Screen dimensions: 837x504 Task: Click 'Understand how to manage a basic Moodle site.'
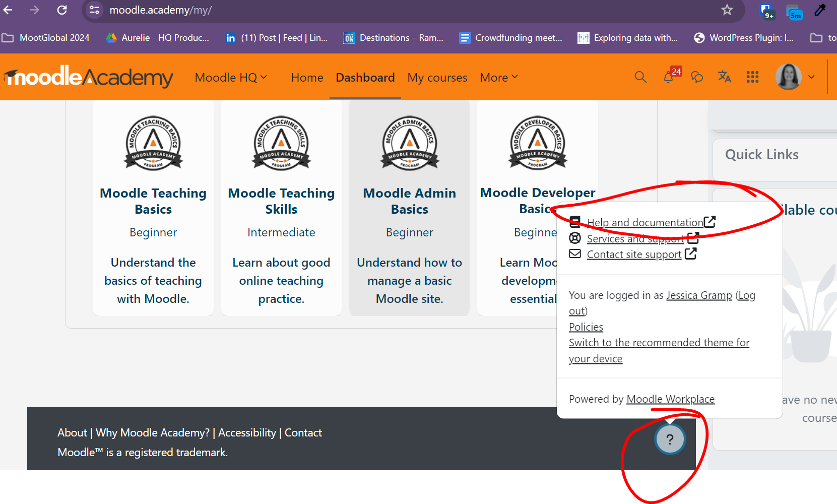point(410,281)
